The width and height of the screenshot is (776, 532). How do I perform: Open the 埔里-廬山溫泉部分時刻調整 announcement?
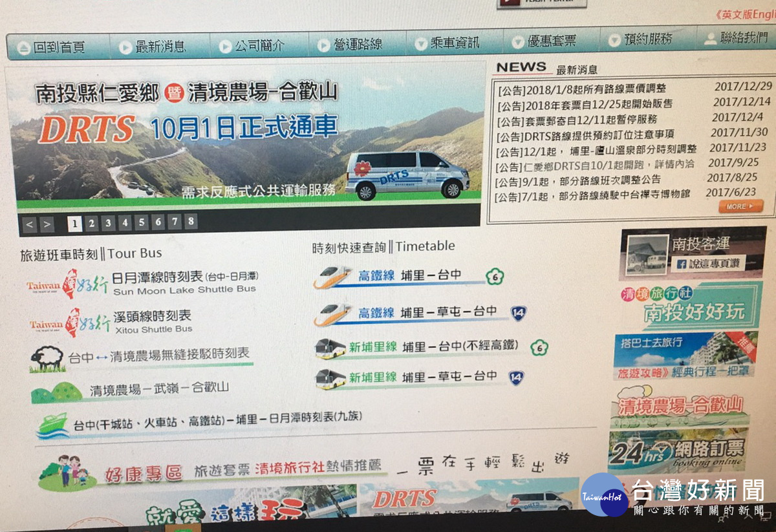(596, 151)
